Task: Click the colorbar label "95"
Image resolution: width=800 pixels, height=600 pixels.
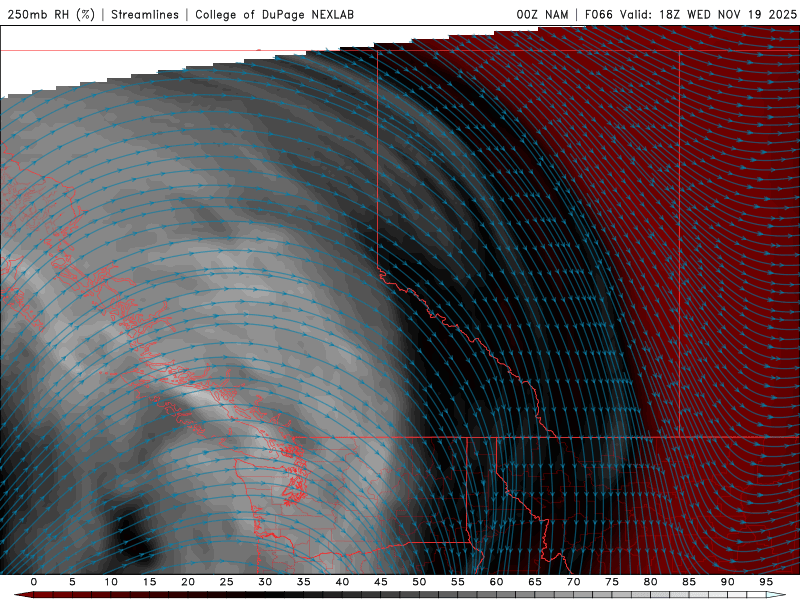Action: [x=766, y=582]
